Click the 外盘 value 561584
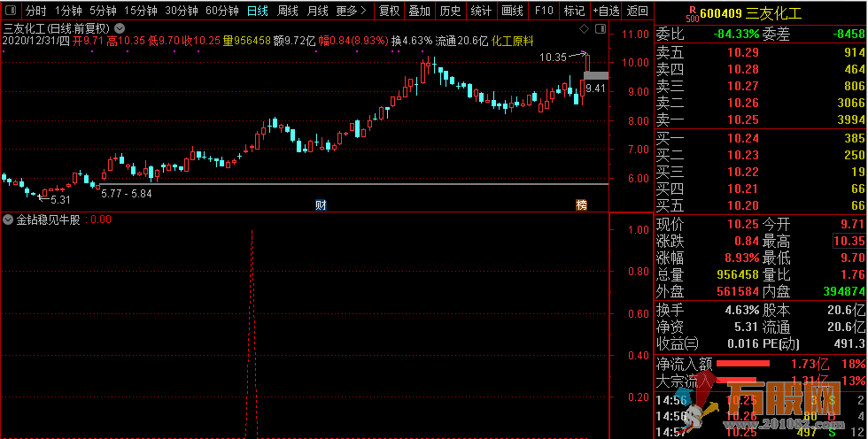The height and width of the screenshot is (439, 868). click(737, 291)
